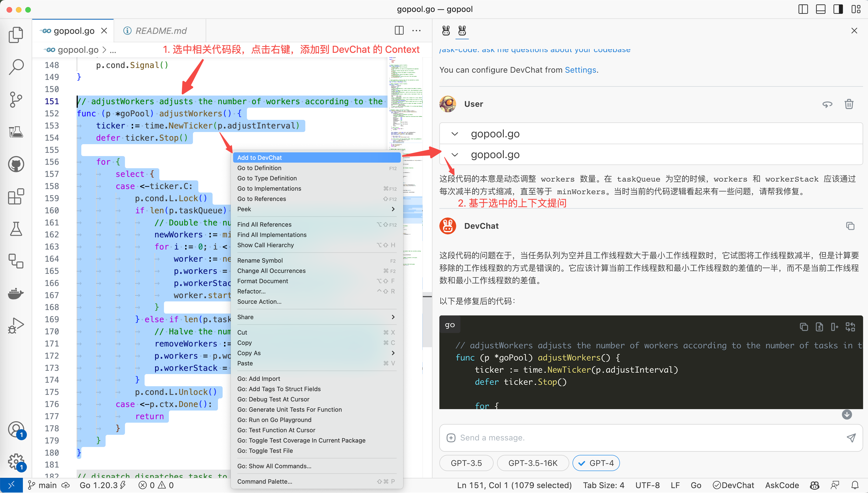Select the first DevChat rabbit tab icon
Image resolution: width=868 pixels, height=493 pixels.
446,31
